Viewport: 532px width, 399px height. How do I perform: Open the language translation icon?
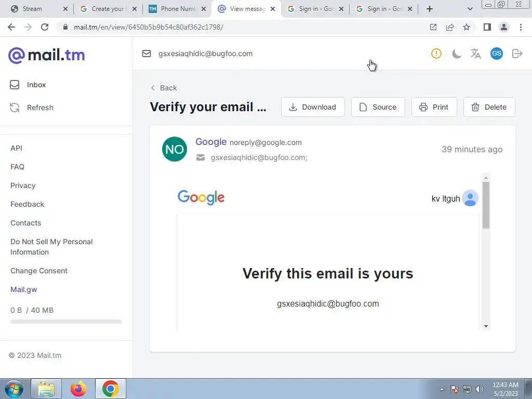[476, 54]
